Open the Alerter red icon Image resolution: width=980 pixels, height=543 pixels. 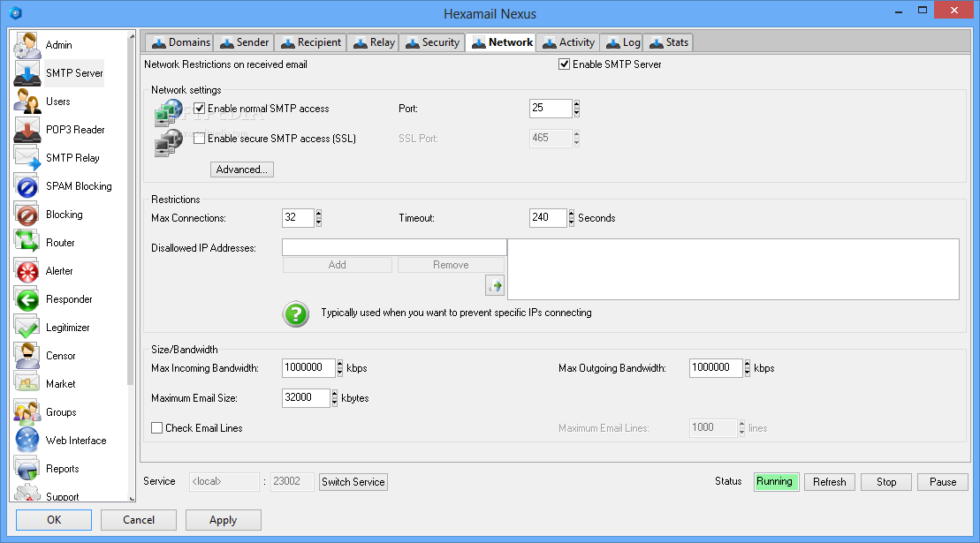pyautogui.click(x=27, y=271)
